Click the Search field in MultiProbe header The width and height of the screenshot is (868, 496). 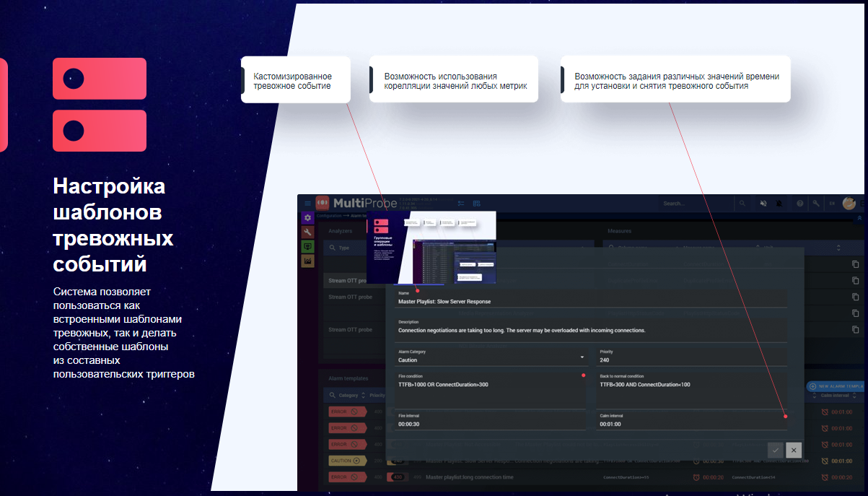[x=696, y=204]
